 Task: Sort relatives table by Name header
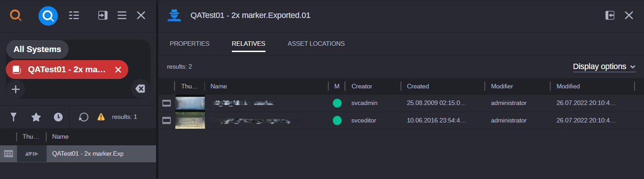click(x=218, y=86)
